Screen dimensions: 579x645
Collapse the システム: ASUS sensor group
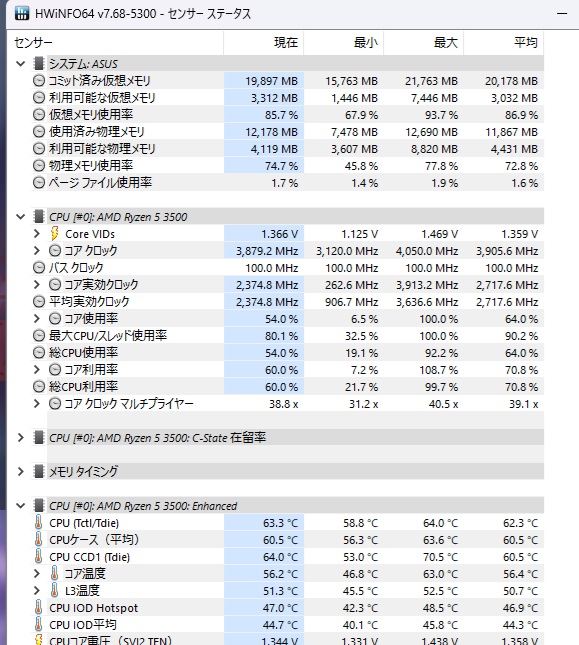click(x=21, y=64)
